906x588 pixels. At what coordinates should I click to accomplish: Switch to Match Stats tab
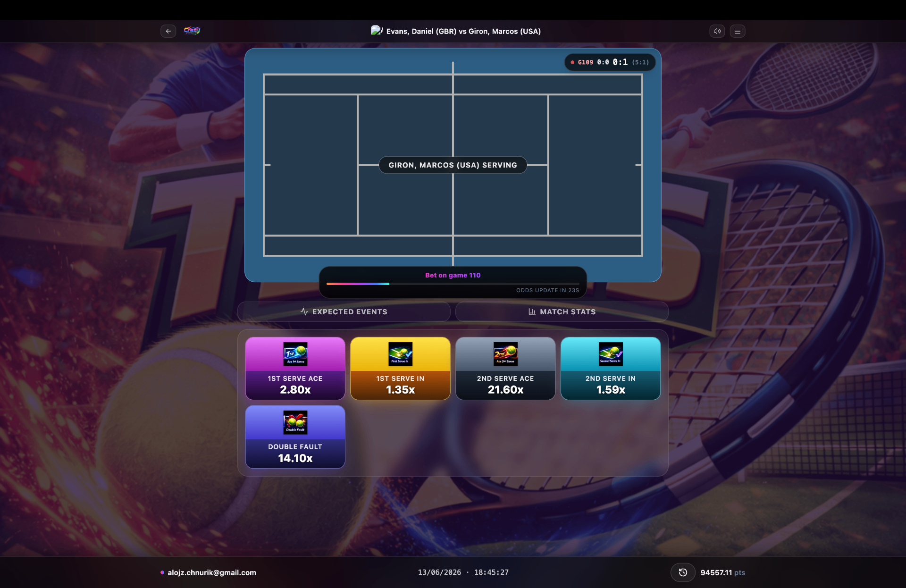(562, 311)
